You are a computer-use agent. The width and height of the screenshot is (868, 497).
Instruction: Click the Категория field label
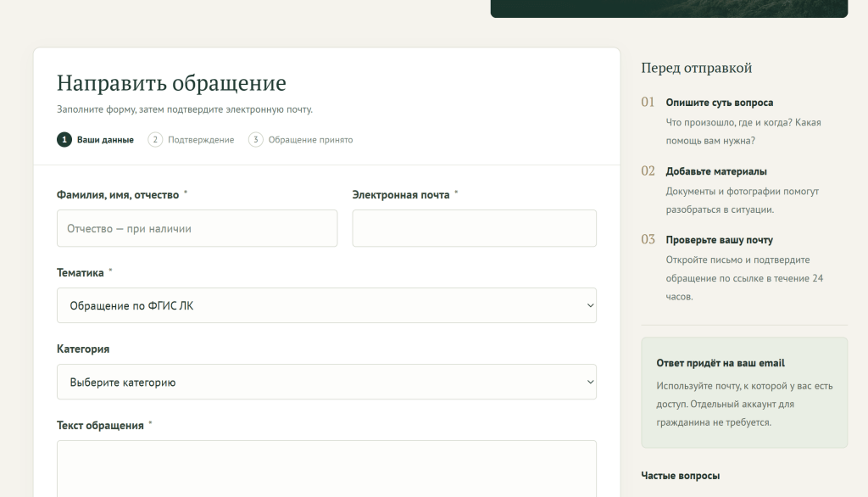[83, 349]
